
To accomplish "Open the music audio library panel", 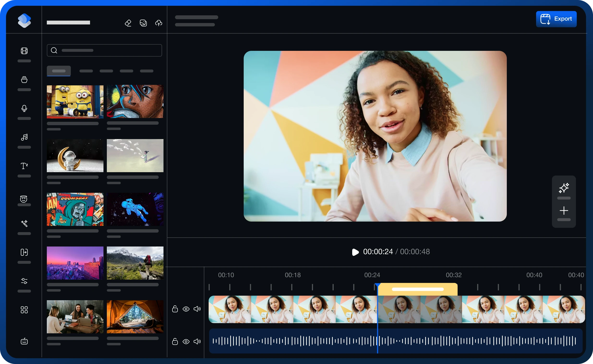I will (x=24, y=138).
